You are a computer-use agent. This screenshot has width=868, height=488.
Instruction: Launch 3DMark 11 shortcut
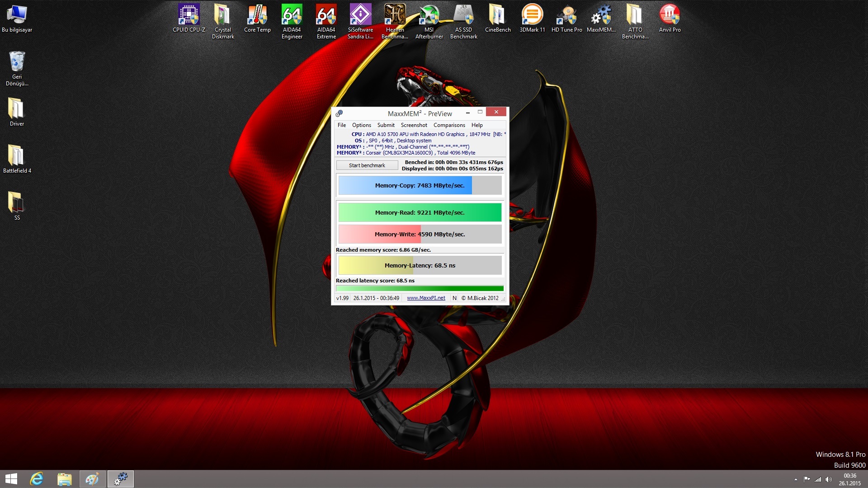pyautogui.click(x=532, y=19)
